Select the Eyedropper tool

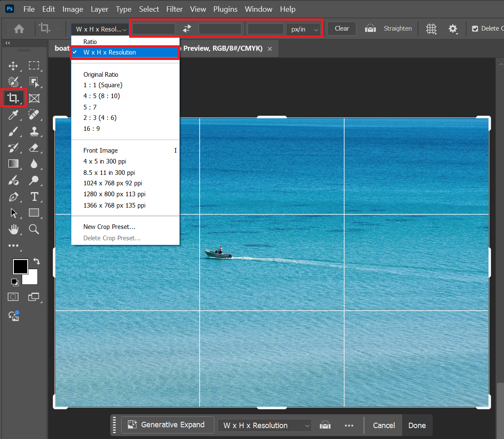pyautogui.click(x=13, y=115)
